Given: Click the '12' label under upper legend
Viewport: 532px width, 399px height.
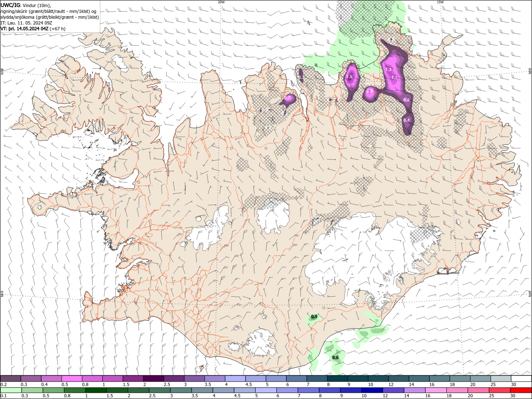Looking at the screenshot, I should point(391,384).
